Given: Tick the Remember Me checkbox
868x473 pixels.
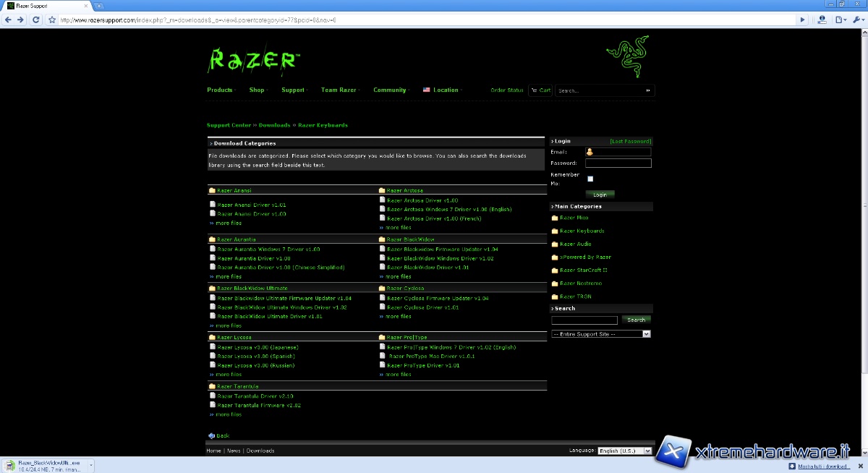Looking at the screenshot, I should point(590,179).
